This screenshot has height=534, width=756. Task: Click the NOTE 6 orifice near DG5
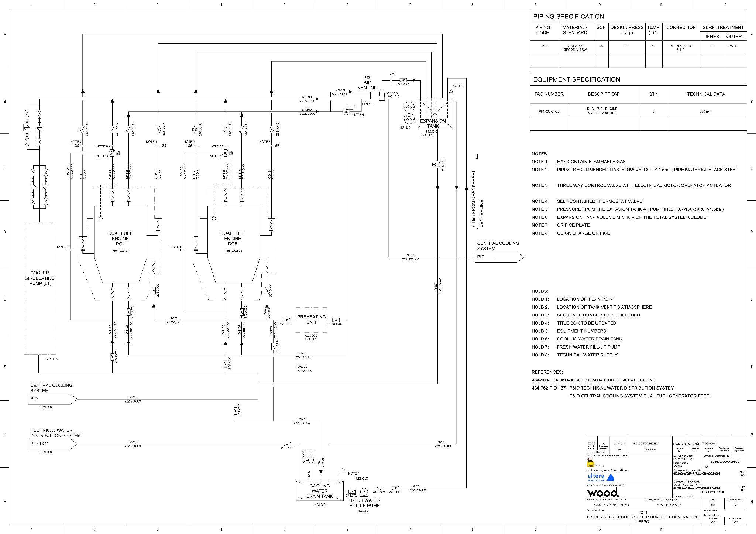(183, 250)
